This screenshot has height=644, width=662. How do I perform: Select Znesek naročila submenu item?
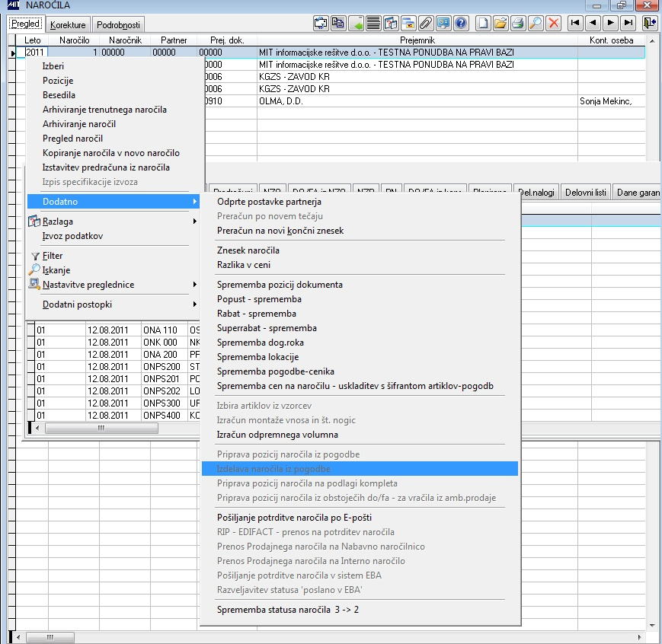tap(248, 250)
